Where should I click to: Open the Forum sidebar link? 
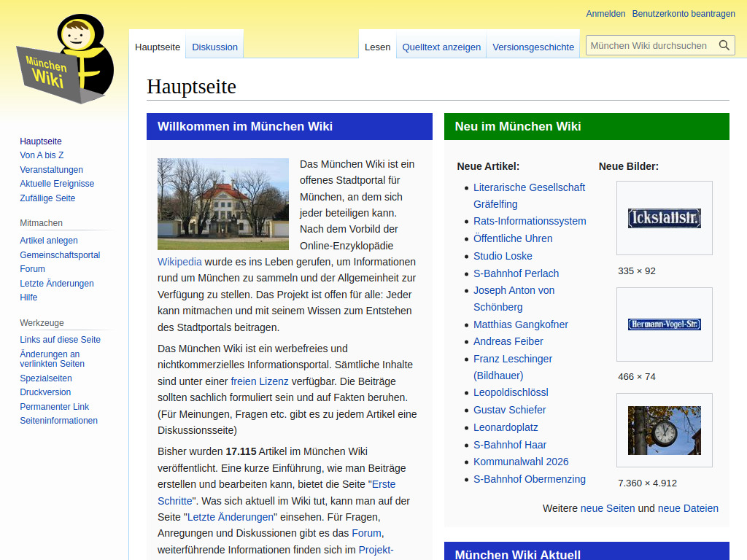pos(32,268)
